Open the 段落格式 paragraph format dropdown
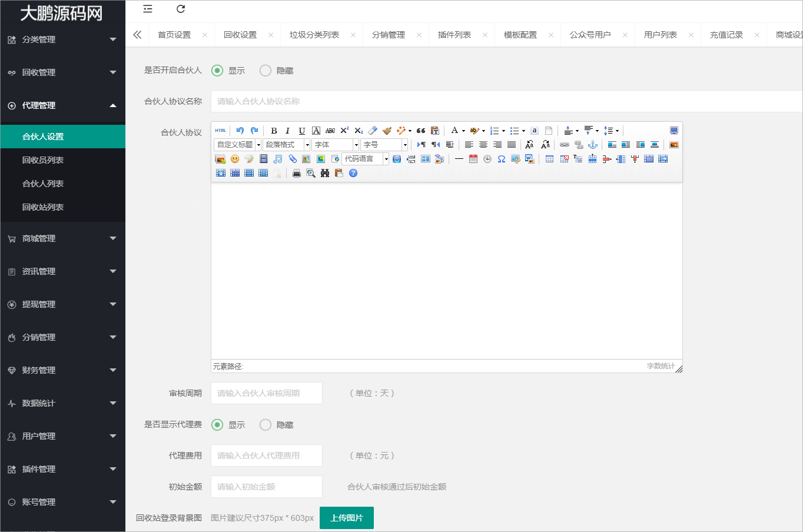Viewport: 803px width, 532px height. (x=286, y=144)
